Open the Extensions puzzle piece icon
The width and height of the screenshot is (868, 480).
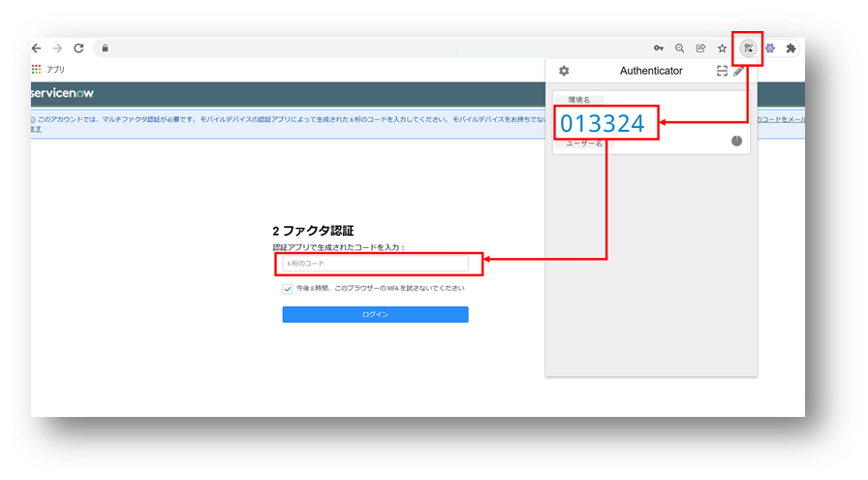point(791,48)
